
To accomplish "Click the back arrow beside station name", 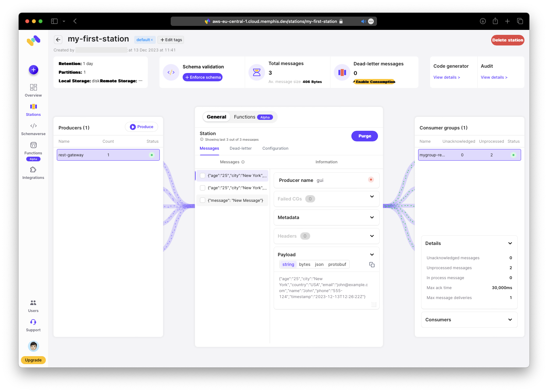I will click(x=58, y=40).
